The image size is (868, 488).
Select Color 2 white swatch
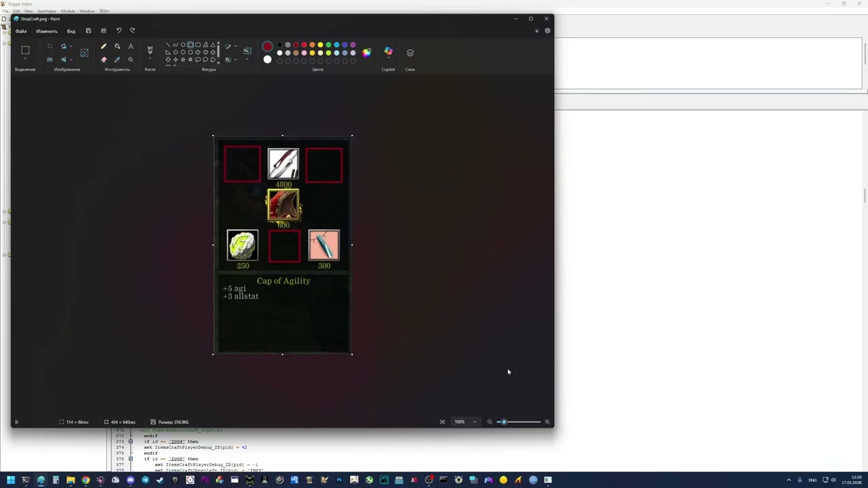(x=267, y=59)
